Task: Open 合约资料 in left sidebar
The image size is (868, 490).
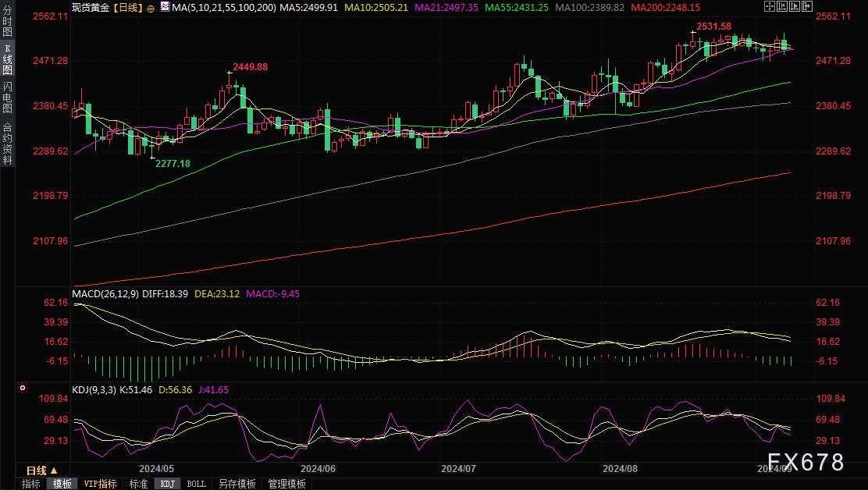Action: coord(7,144)
